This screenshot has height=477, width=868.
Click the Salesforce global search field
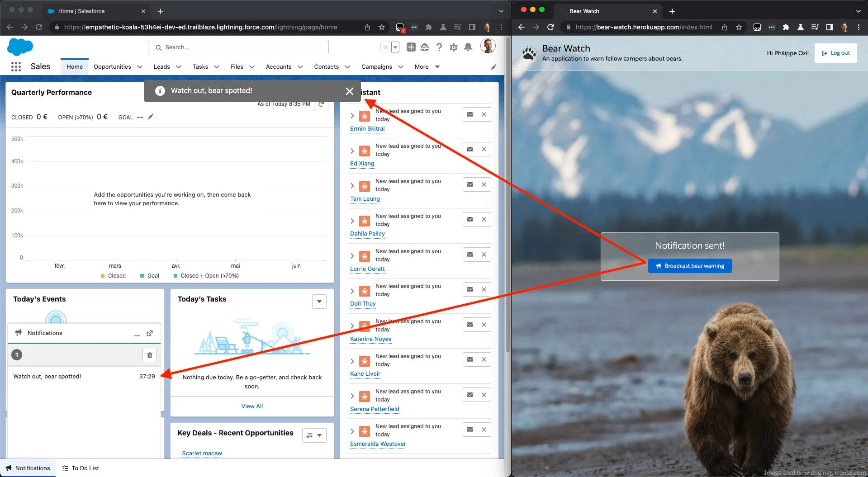[238, 47]
